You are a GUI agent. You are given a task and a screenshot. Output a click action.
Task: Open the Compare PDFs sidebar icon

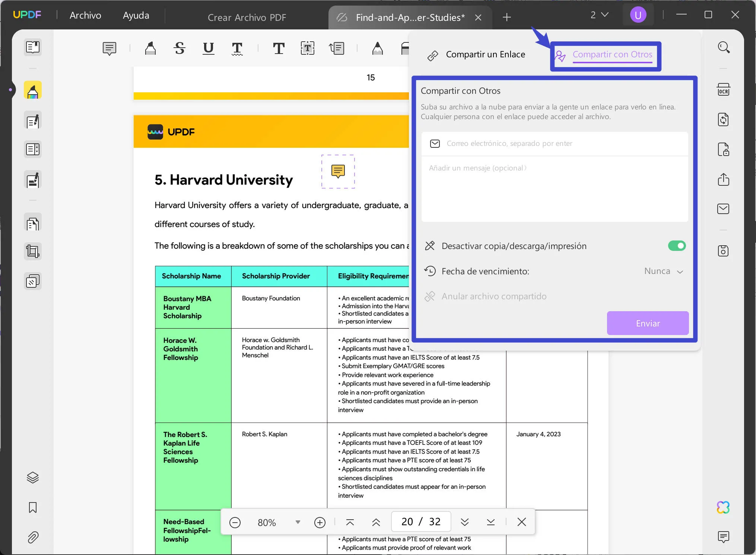33,149
